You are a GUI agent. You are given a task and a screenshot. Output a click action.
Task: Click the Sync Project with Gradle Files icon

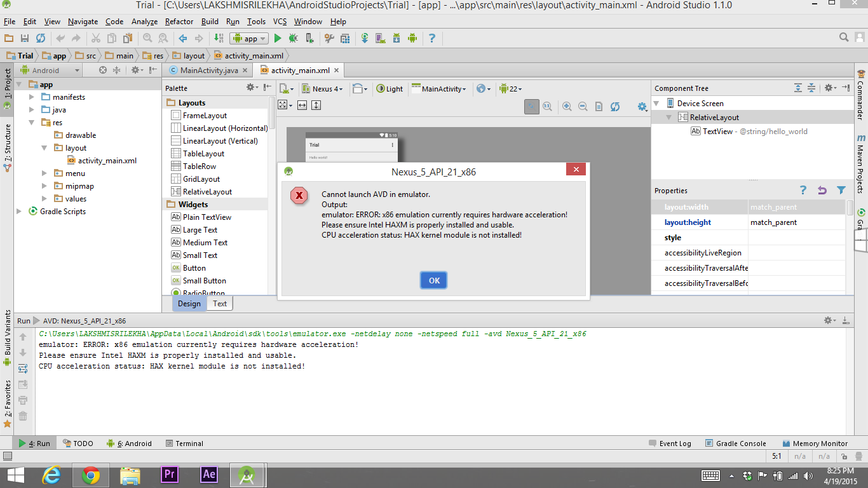point(365,38)
